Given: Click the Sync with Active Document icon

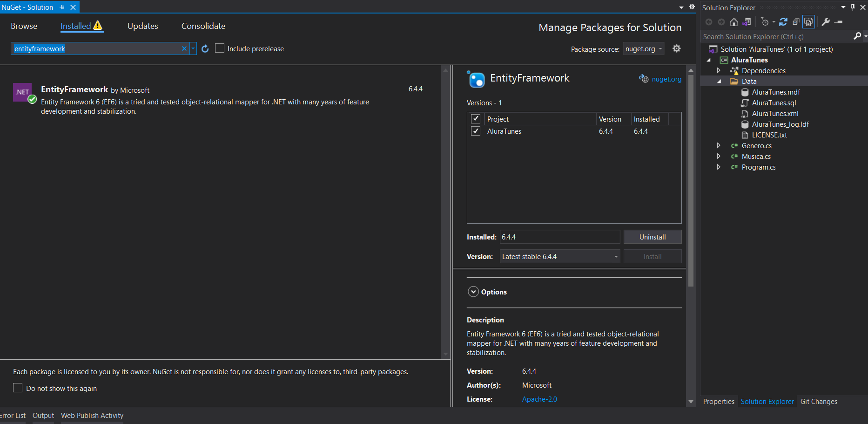Looking at the screenshot, I should [x=783, y=22].
